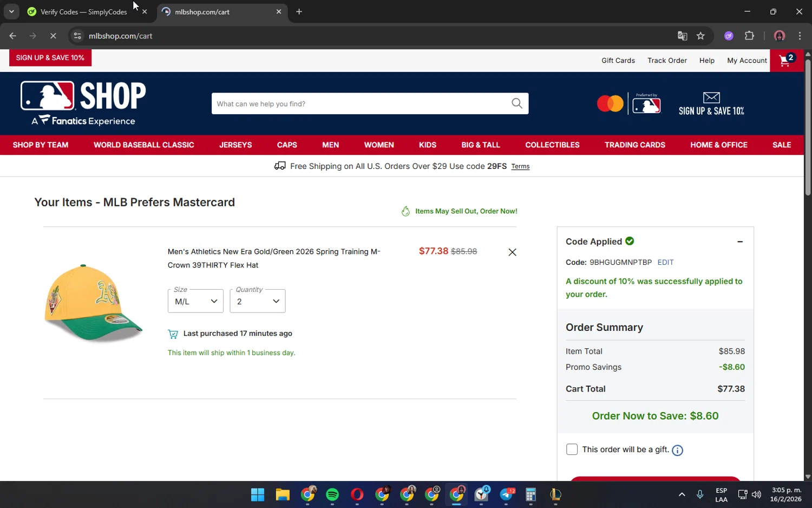
Task: Show hidden system tray icons
Action: pos(682,494)
